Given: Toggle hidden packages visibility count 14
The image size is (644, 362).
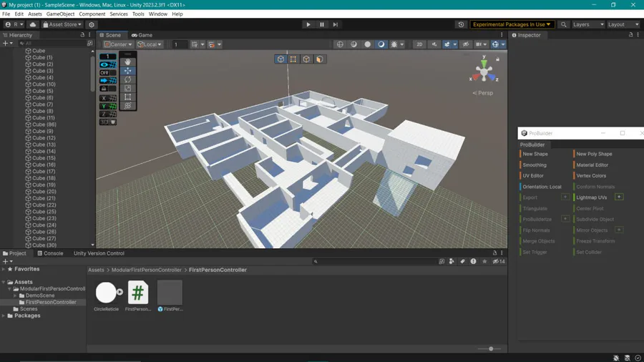Looking at the screenshot, I should click(x=499, y=261).
